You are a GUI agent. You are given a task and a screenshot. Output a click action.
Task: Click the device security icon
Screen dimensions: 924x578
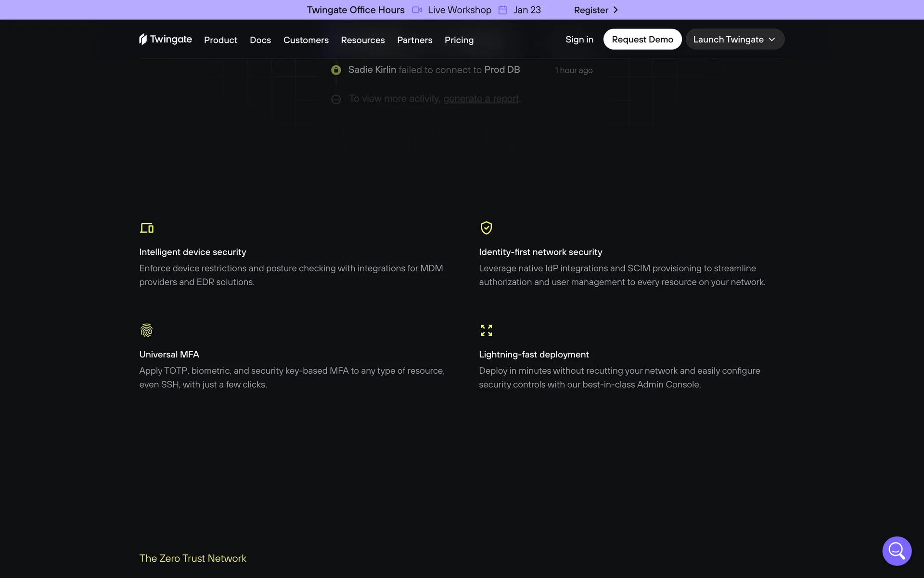147,228
